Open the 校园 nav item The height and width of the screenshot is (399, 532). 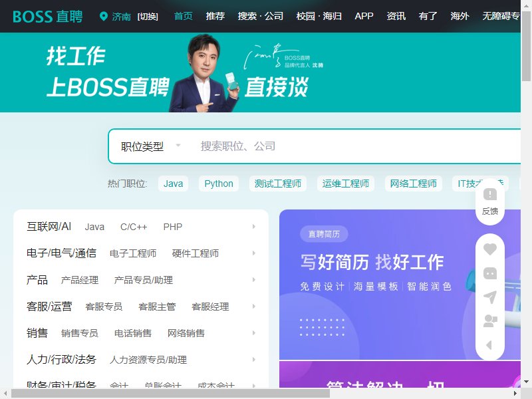[x=305, y=16]
